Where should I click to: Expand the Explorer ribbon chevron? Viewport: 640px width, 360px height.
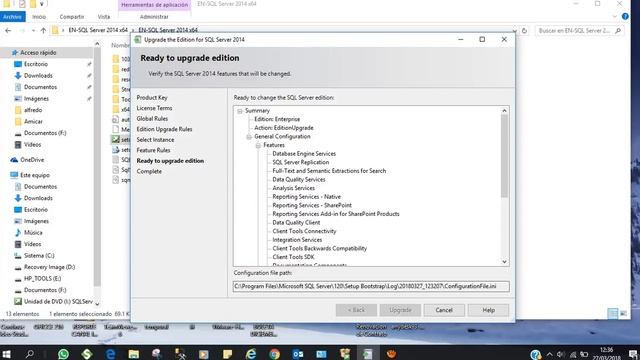[615, 17]
